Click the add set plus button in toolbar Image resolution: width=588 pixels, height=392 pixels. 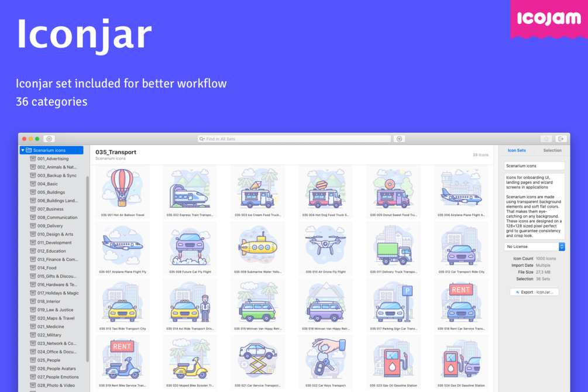coord(49,139)
